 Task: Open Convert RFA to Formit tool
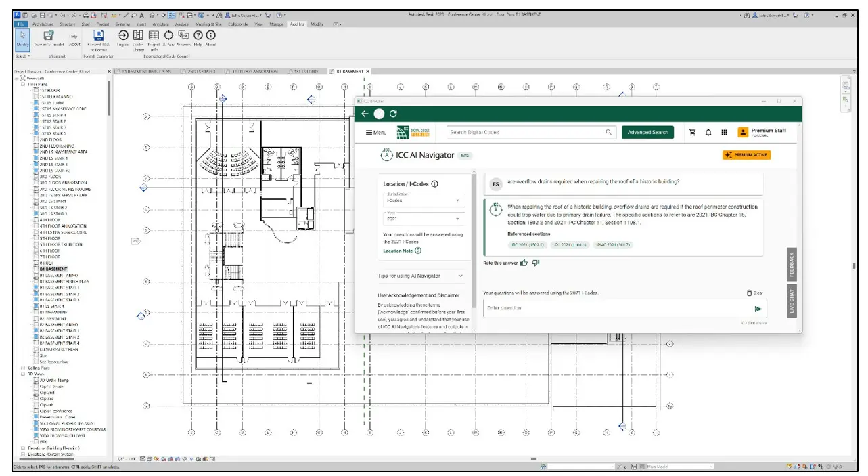pos(99,40)
